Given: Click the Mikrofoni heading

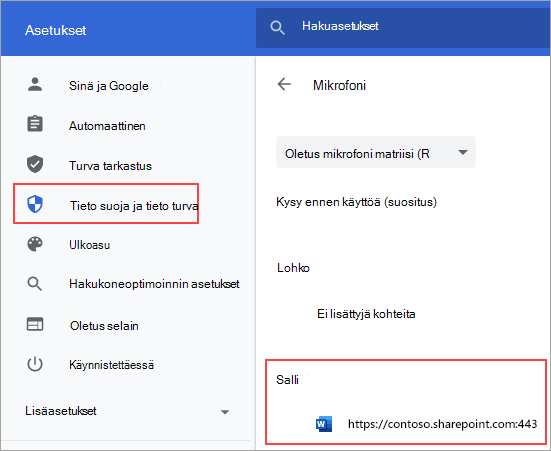Looking at the screenshot, I should [339, 85].
